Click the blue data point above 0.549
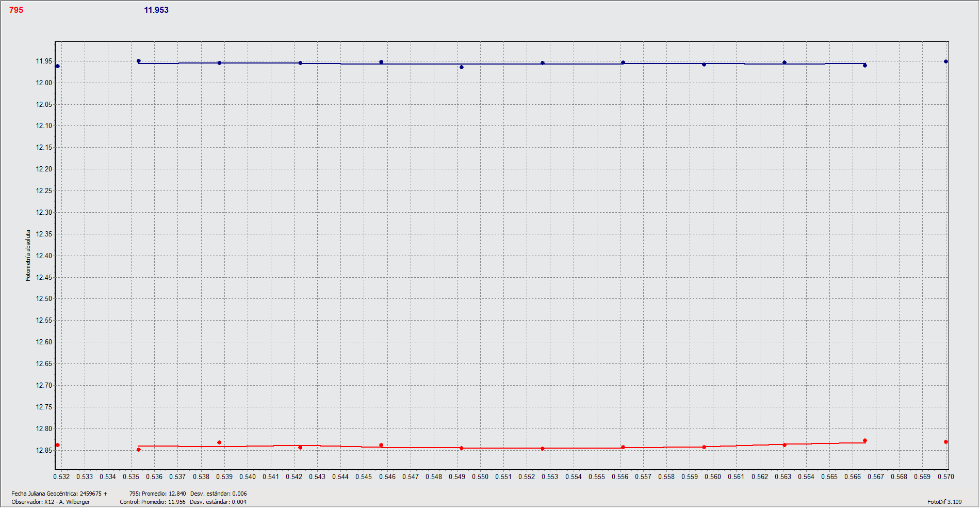The width and height of the screenshot is (980, 508). click(x=462, y=67)
